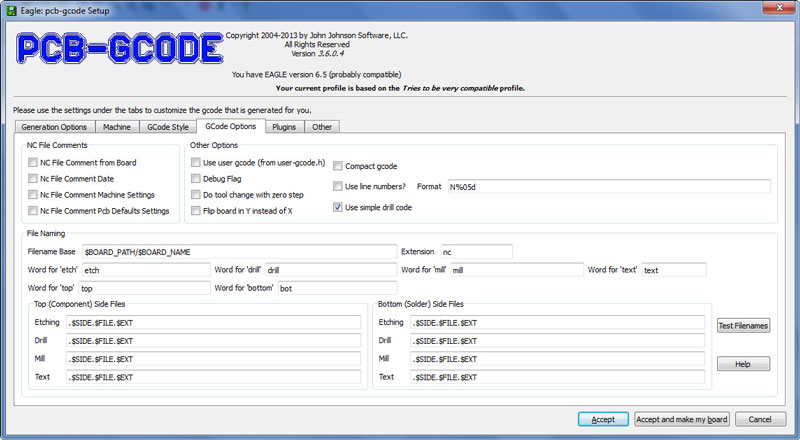
Task: Focus the line number Format field
Action: click(609, 187)
